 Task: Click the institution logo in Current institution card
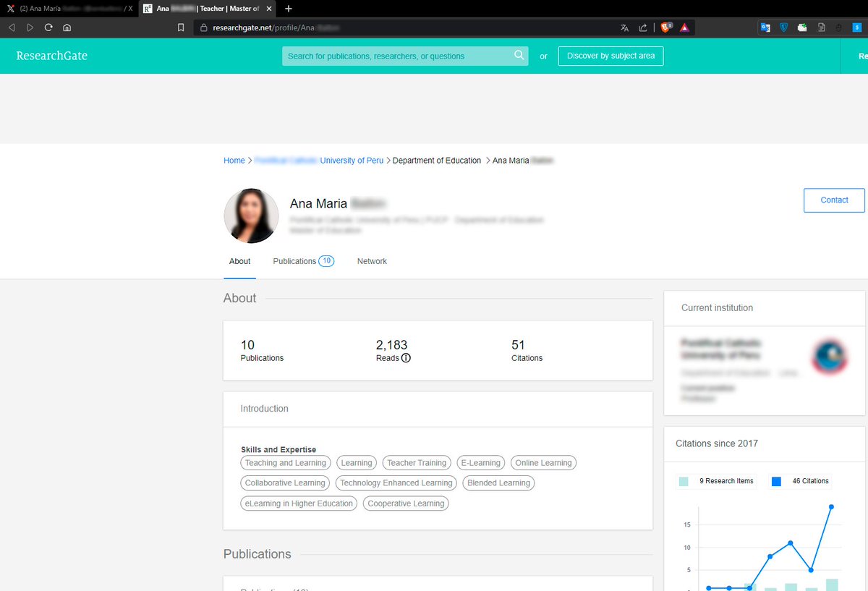pyautogui.click(x=829, y=357)
